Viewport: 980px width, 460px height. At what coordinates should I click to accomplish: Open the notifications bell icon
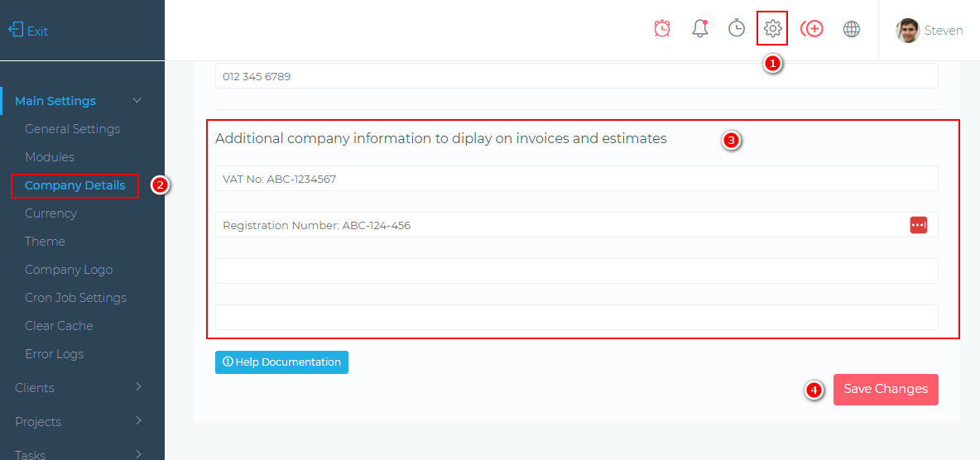700,28
